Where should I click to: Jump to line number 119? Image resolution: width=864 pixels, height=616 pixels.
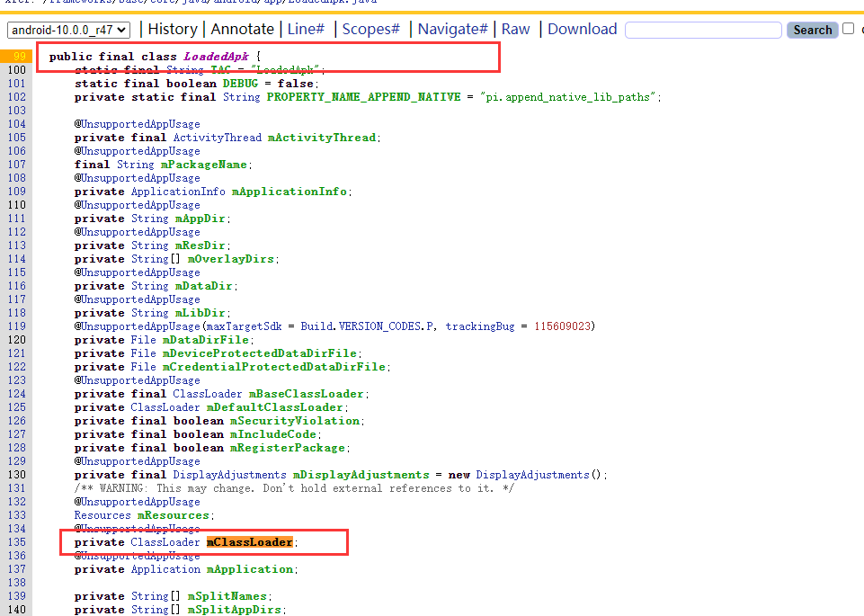click(16, 326)
